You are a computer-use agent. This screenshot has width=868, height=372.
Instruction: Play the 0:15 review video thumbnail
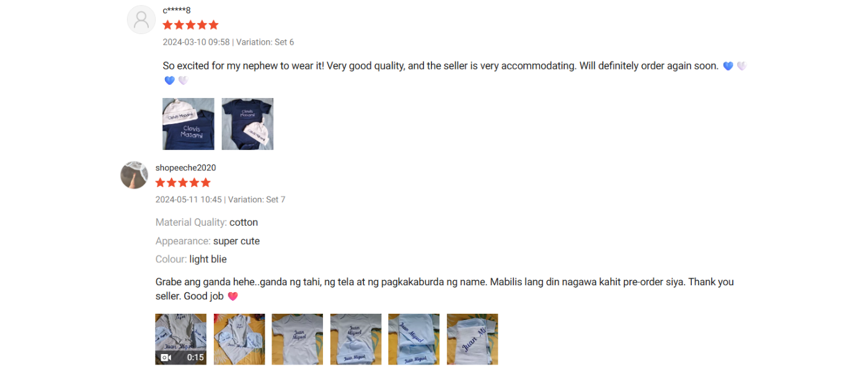click(x=181, y=339)
